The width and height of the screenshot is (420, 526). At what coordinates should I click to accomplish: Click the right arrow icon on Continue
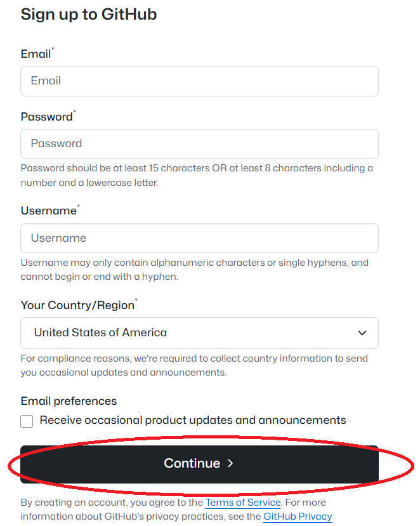tap(231, 464)
